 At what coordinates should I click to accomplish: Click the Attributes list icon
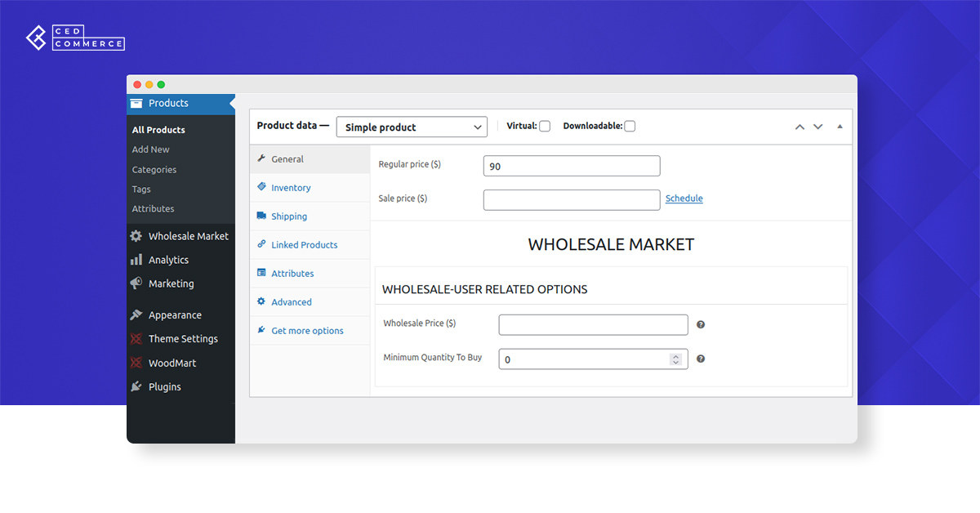tap(261, 273)
